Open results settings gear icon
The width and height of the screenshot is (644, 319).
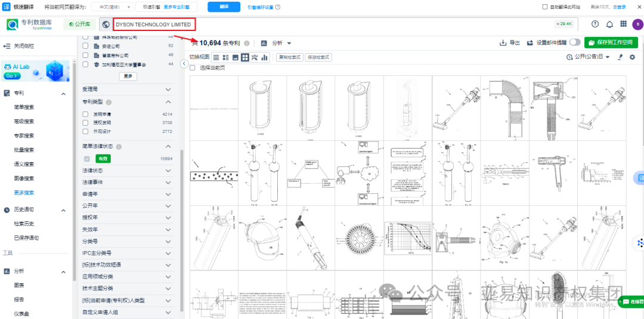point(633,57)
